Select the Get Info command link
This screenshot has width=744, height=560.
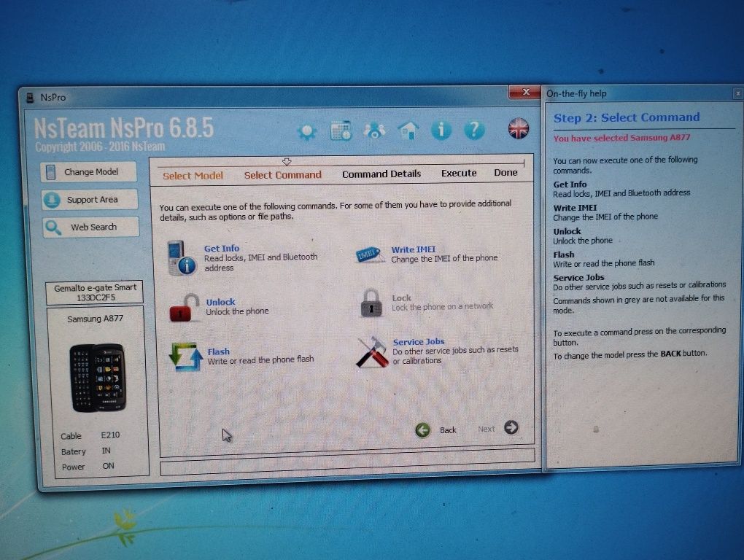tap(222, 249)
